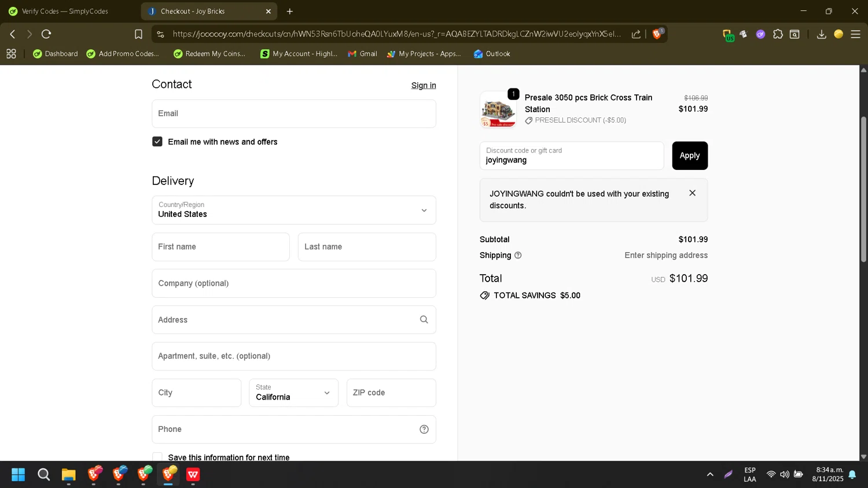
Task: Click the purple extension icon in toolbar
Action: [760, 34]
